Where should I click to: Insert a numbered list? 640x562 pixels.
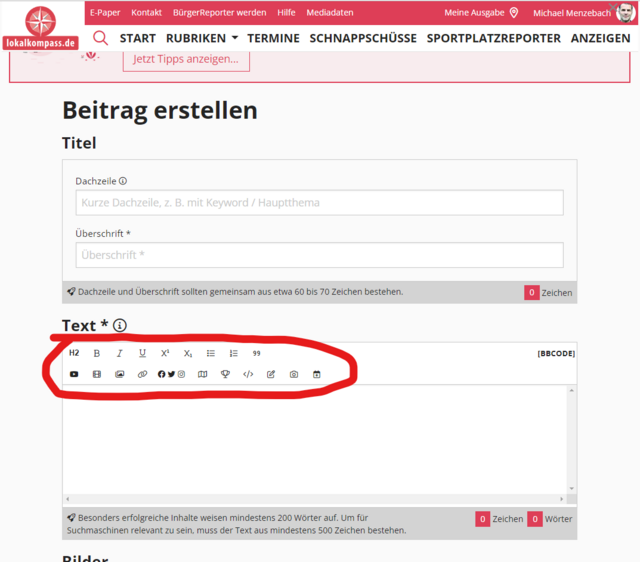pyautogui.click(x=233, y=353)
